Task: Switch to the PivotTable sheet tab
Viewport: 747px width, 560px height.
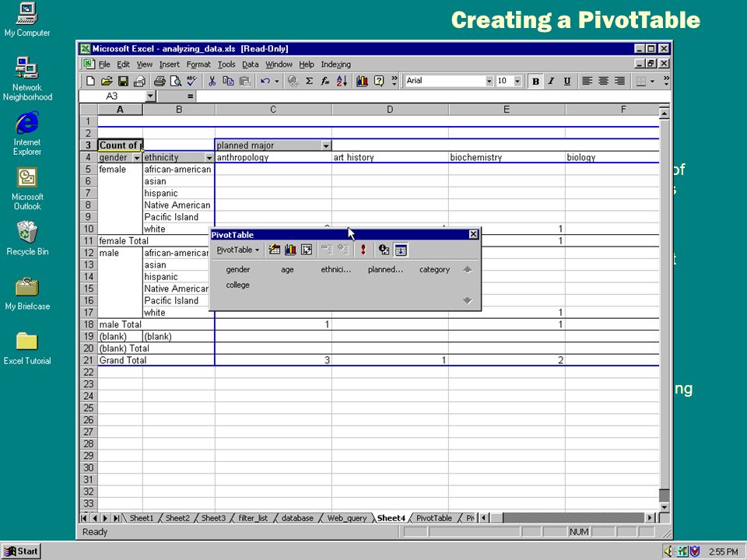Action: (434, 518)
